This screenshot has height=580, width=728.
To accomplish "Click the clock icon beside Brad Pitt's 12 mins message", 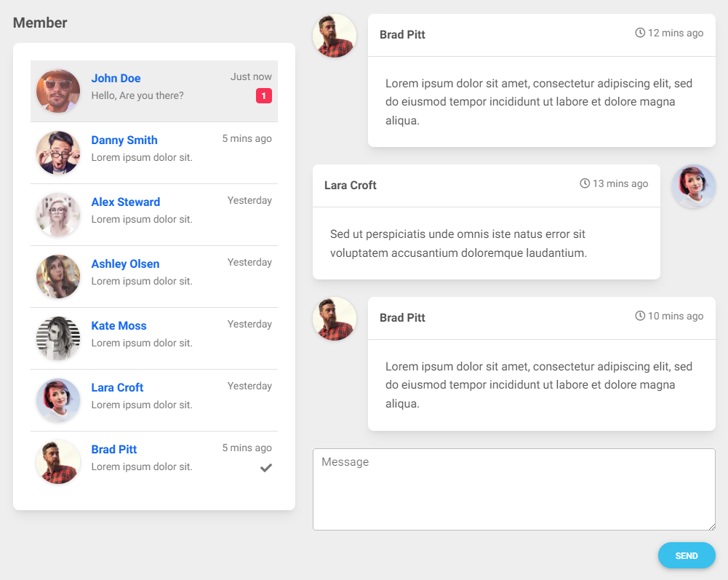I will tap(639, 32).
